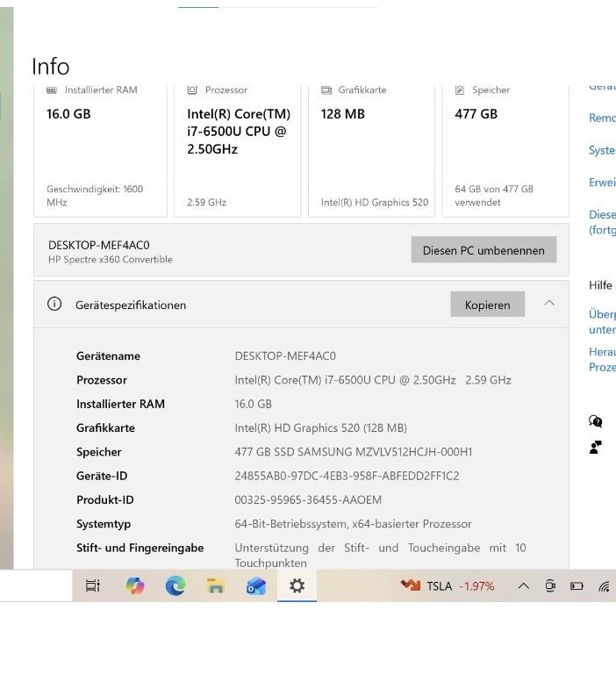Open the get help chat icon
616x689 pixels.
tap(595, 421)
